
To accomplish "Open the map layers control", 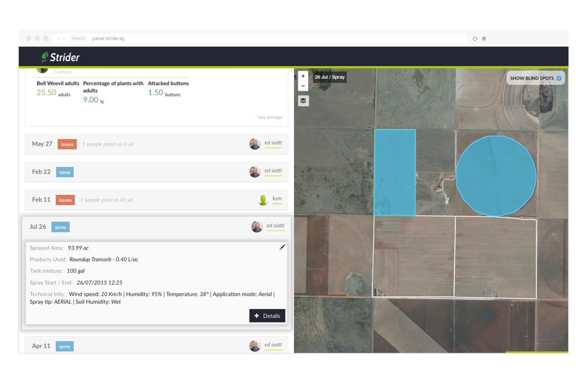I will tap(303, 101).
